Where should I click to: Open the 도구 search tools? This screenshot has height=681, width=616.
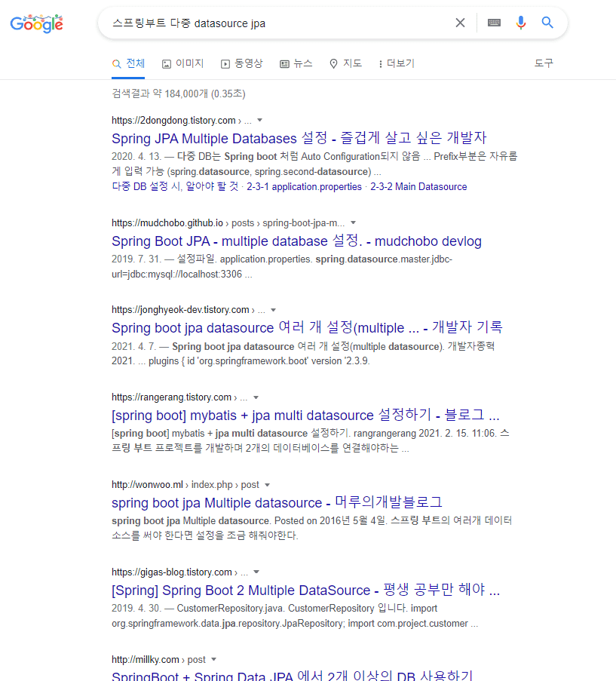click(x=544, y=63)
